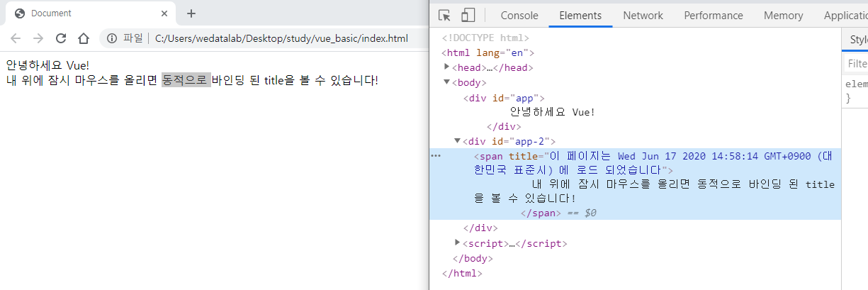The image size is (868, 290).
Task: Select the html lang="en" node
Action: (487, 52)
